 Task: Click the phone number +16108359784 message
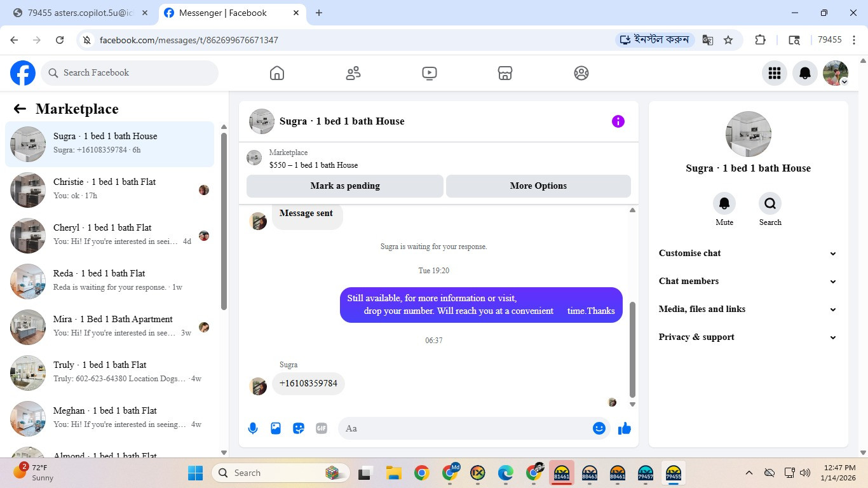point(308,384)
